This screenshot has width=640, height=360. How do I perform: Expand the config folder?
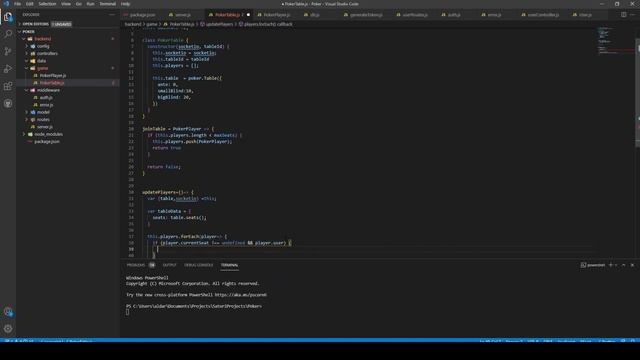click(x=43, y=46)
